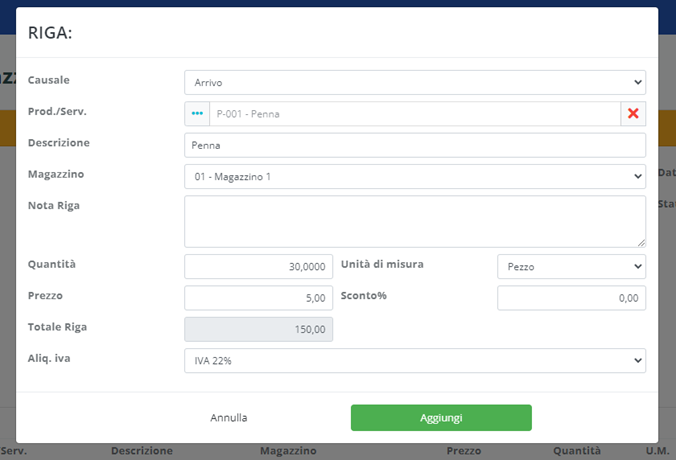This screenshot has height=460, width=676.
Task: Select the Quantità input showing 30,0000
Action: (x=259, y=267)
